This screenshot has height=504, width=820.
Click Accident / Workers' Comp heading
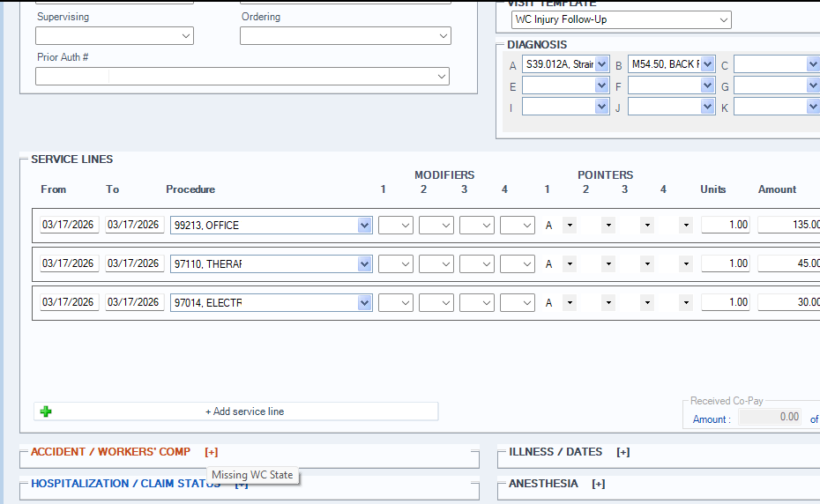click(110, 452)
